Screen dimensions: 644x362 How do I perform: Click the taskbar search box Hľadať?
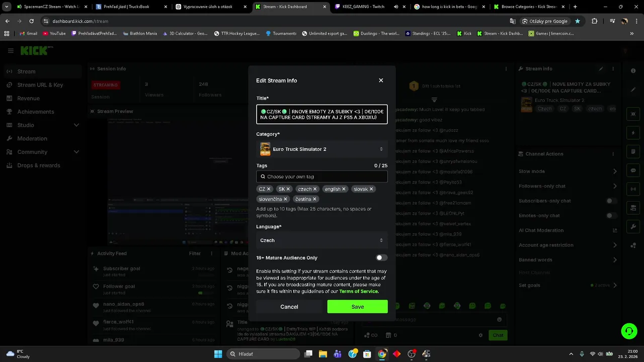(x=263, y=354)
